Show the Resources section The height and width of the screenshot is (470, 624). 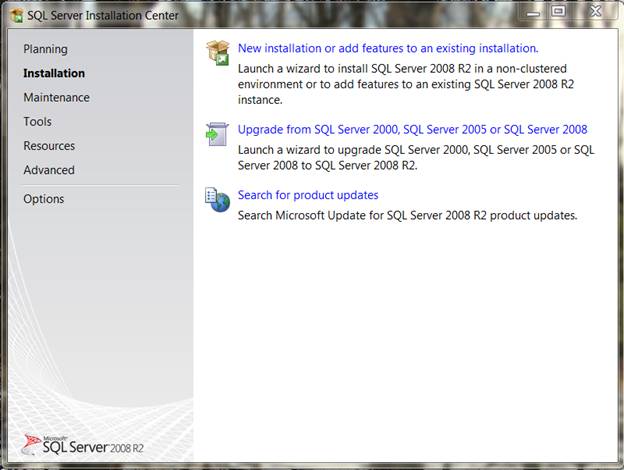pyautogui.click(x=49, y=146)
